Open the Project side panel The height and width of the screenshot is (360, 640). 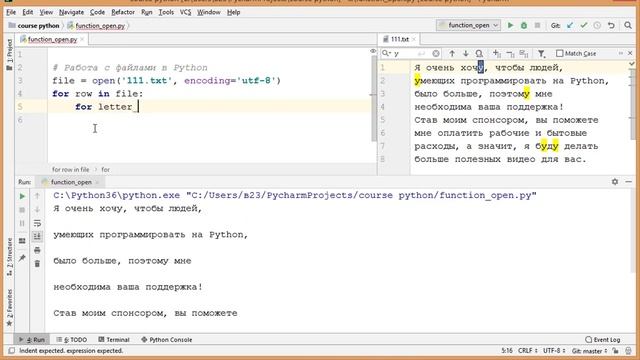click(x=9, y=55)
